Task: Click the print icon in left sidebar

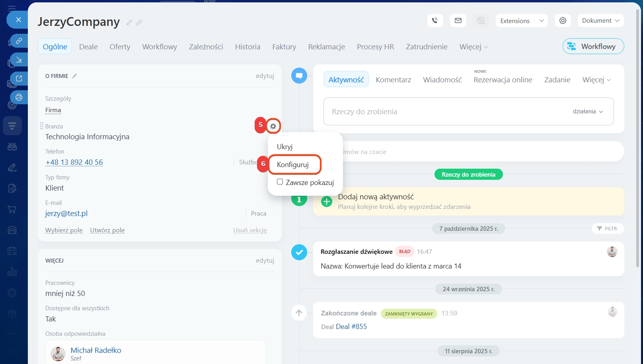Action: point(19,97)
